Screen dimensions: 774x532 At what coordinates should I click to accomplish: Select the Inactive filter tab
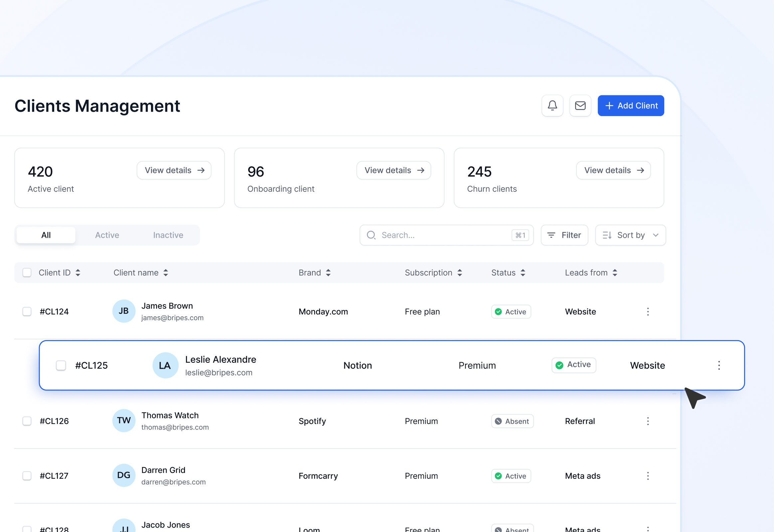(168, 235)
